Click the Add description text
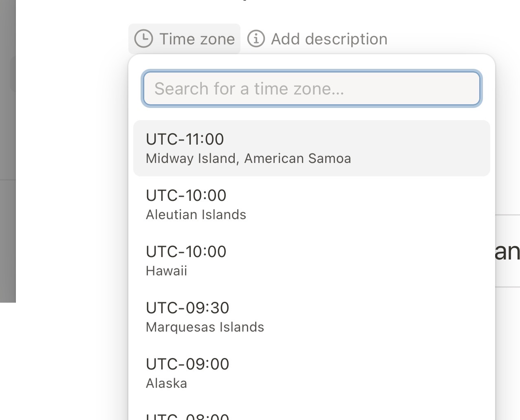Viewport: 520px width, 420px height. point(329,39)
